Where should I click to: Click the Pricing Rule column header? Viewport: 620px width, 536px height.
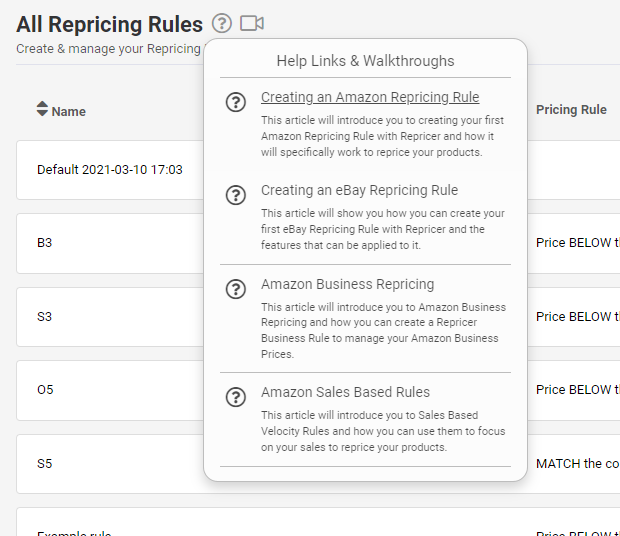571,109
